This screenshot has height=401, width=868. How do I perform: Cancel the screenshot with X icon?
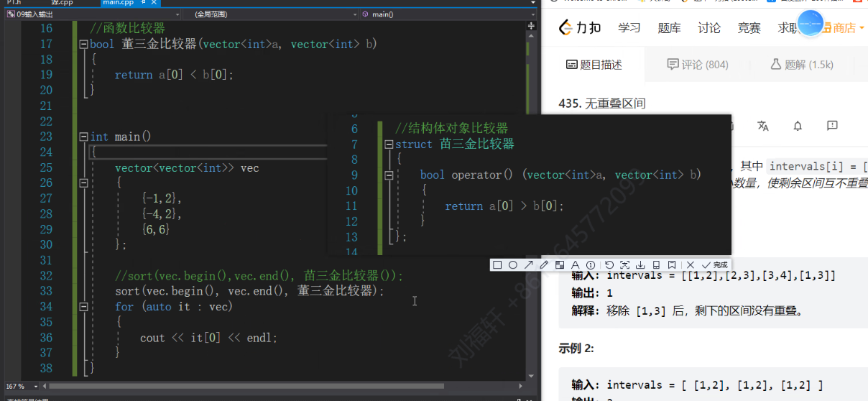point(691,265)
